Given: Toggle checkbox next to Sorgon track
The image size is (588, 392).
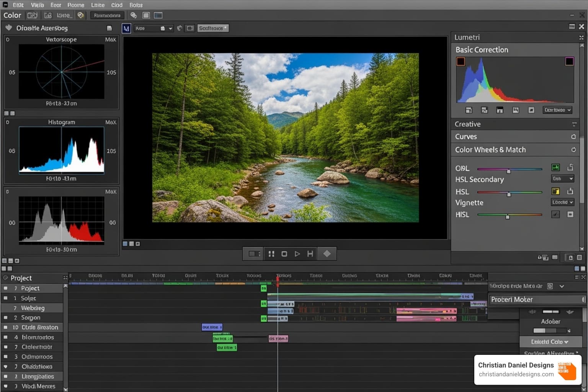Looking at the screenshot, I should coord(5,318).
